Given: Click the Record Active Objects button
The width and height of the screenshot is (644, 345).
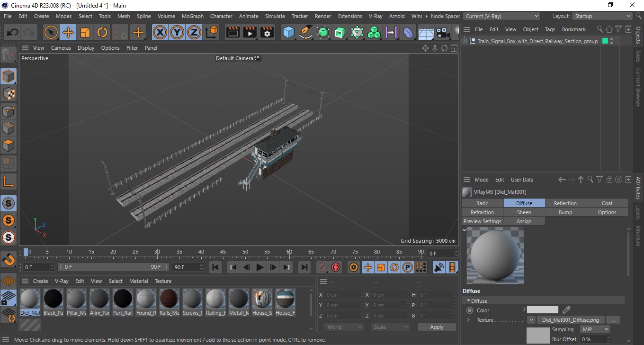Looking at the screenshot, I should click(322, 267).
